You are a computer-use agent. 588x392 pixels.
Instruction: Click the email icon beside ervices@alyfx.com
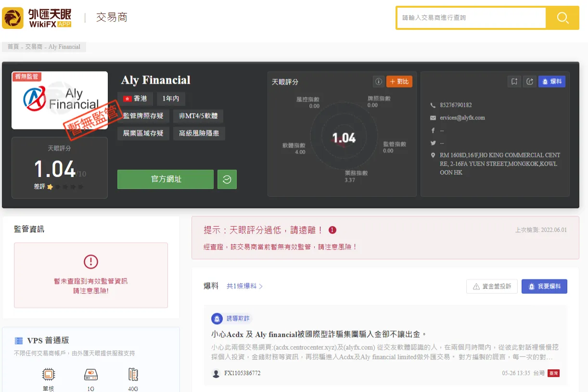[x=433, y=118]
